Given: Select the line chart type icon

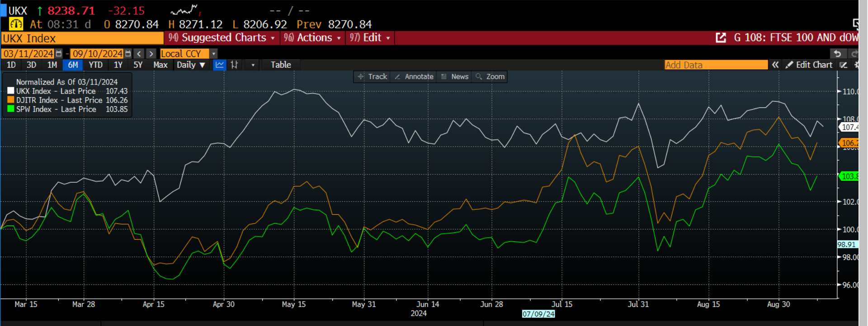Looking at the screenshot, I should [x=219, y=65].
